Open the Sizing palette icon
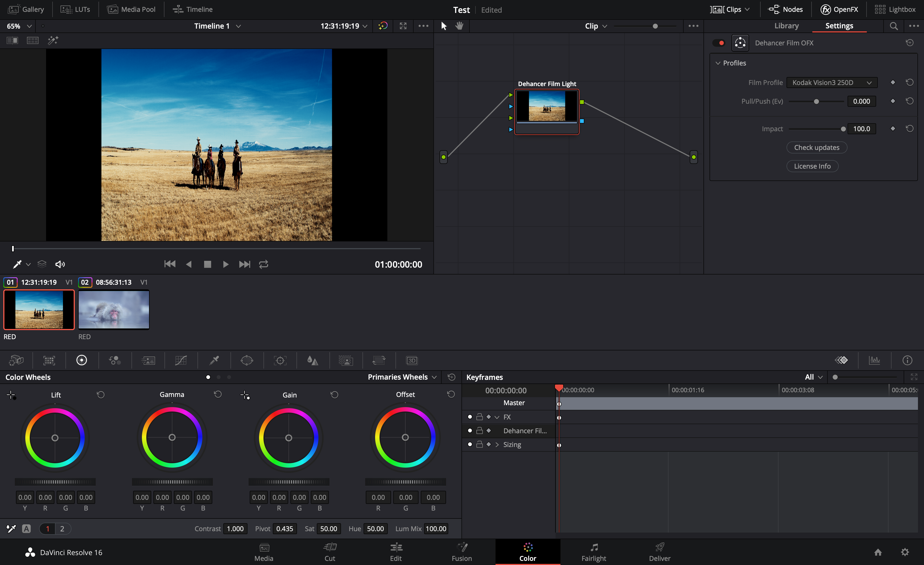The image size is (924, 565). coord(379,361)
